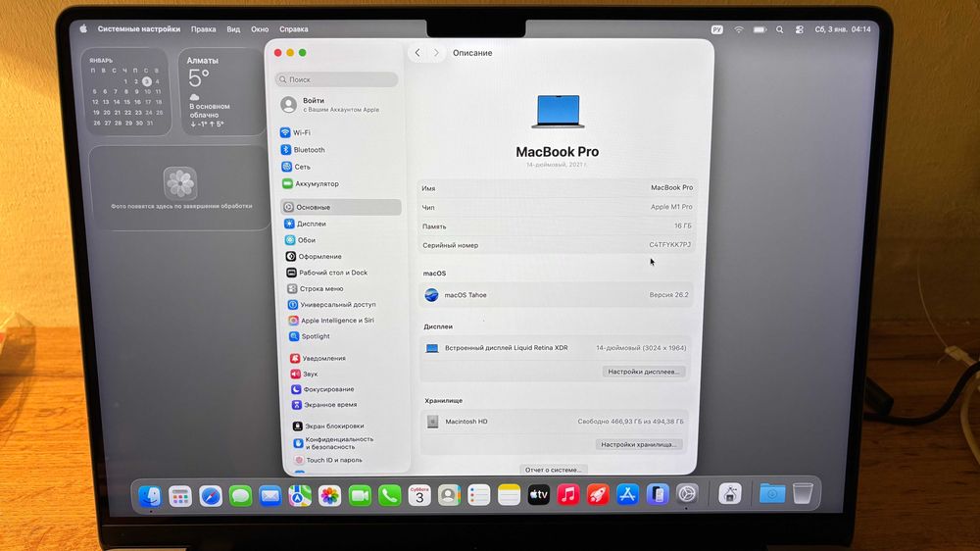Open Отчет о системе… button
The width and height of the screenshot is (980, 551).
553,470
